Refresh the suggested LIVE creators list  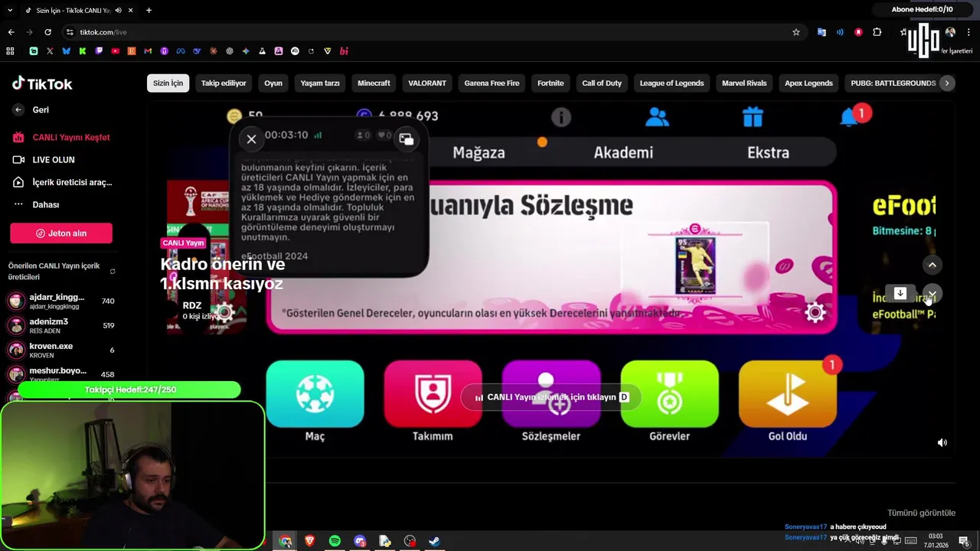pyautogui.click(x=113, y=272)
